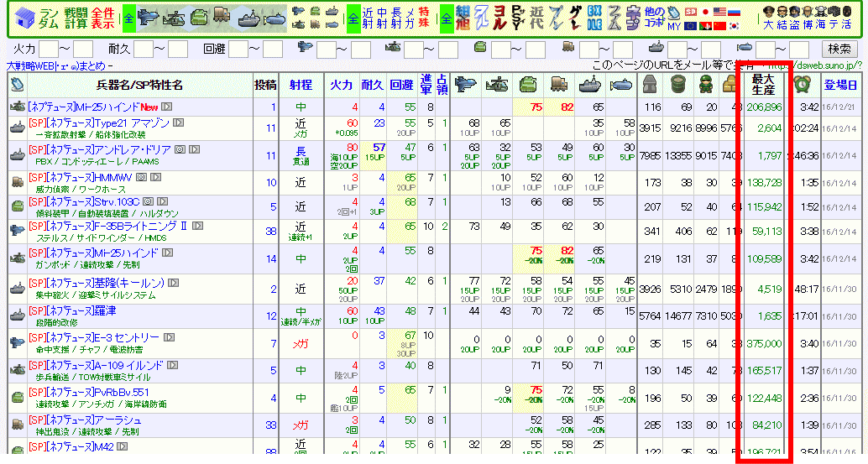868x464 pixels.
Task: Open [ネプテューヌ]F-35Bライトニング II entry
Action: pos(108,226)
